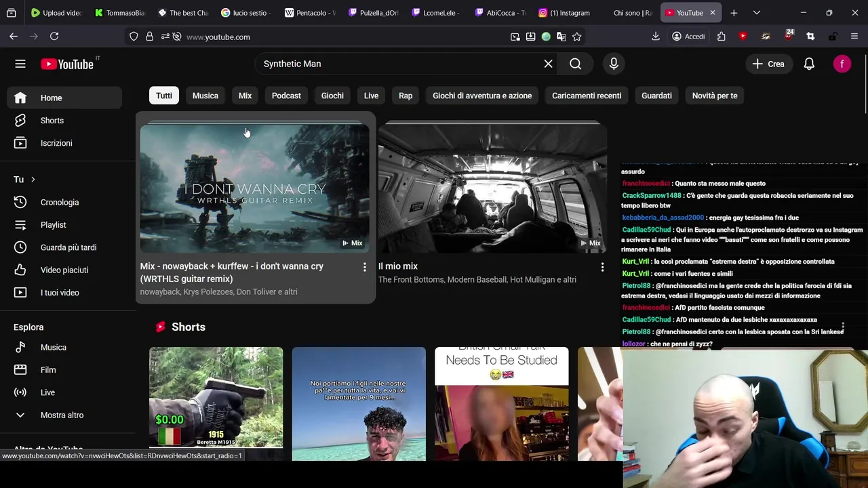The height and width of the screenshot is (488, 868).
Task: Open Cronologia history
Action: 64,202
